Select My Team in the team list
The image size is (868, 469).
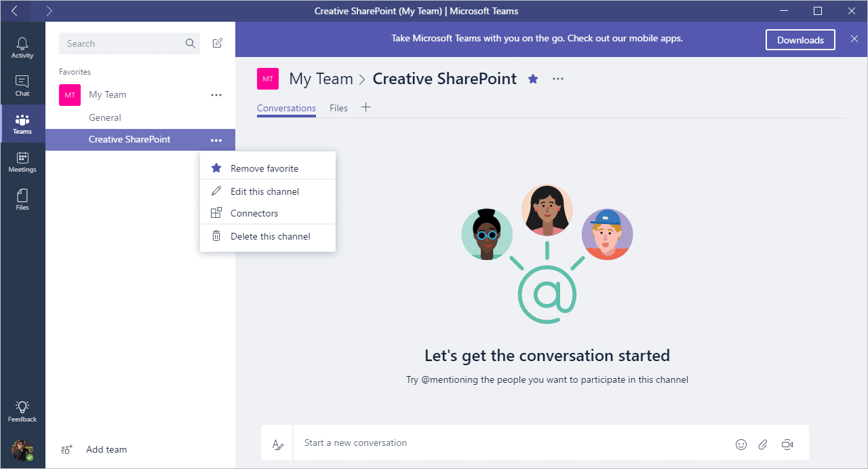point(107,95)
